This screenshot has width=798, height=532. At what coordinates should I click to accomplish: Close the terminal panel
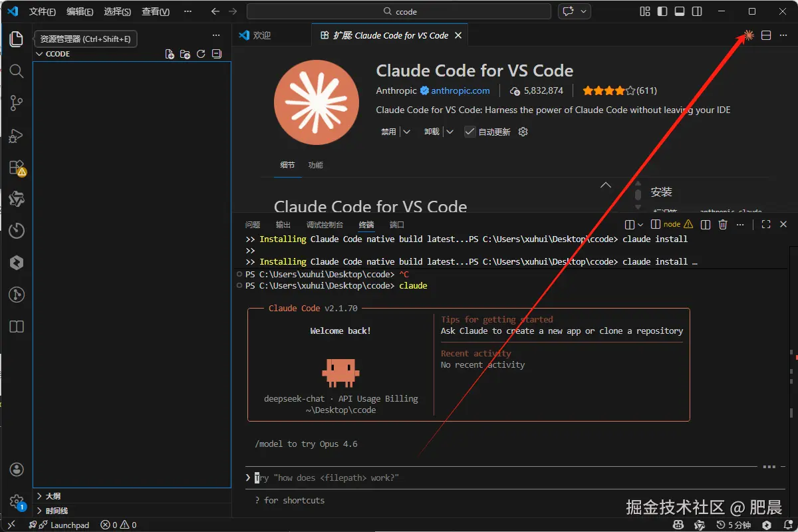(783, 225)
